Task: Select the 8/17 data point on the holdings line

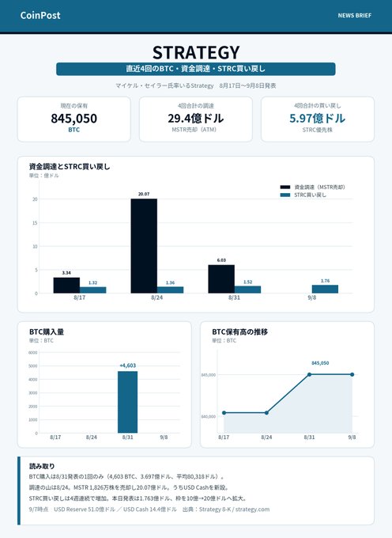Action: point(224,413)
